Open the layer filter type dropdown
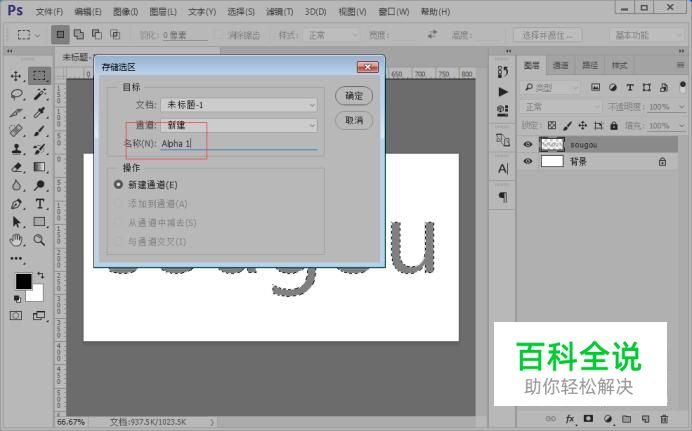 coord(550,88)
